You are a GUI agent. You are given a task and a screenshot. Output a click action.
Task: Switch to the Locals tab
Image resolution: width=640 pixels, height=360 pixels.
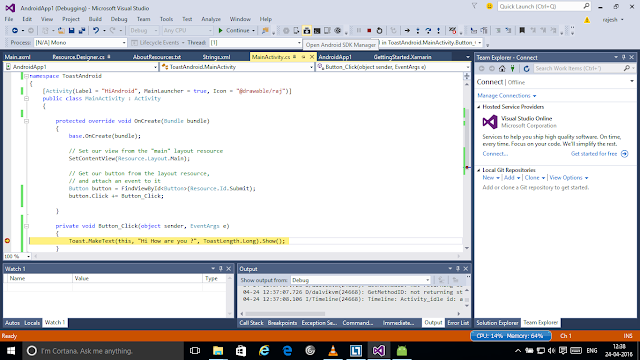[x=32, y=323]
